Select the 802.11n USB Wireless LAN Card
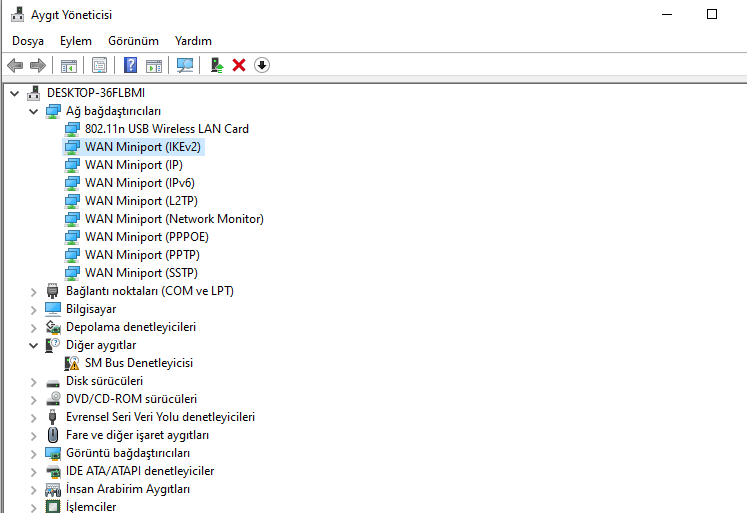The height and width of the screenshot is (513, 747). (167, 129)
